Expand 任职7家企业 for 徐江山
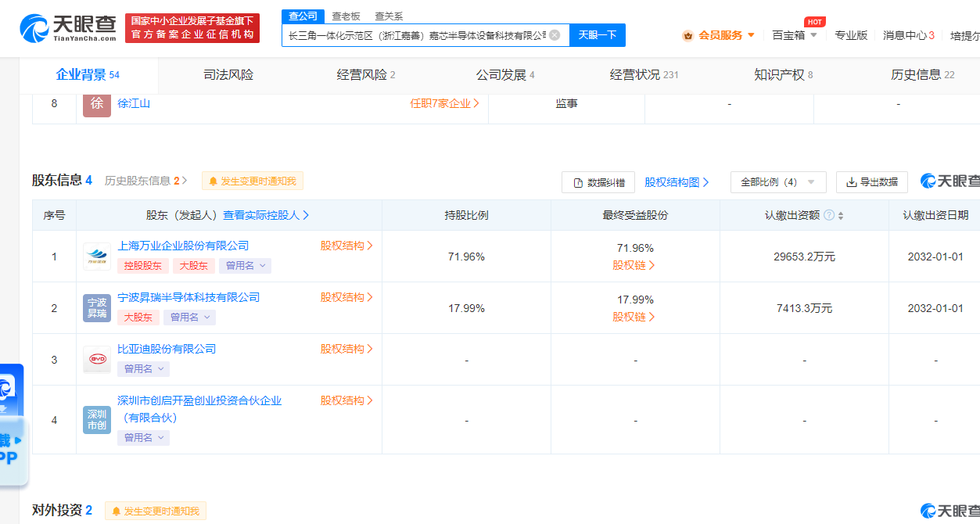This screenshot has height=524, width=980. [444, 103]
